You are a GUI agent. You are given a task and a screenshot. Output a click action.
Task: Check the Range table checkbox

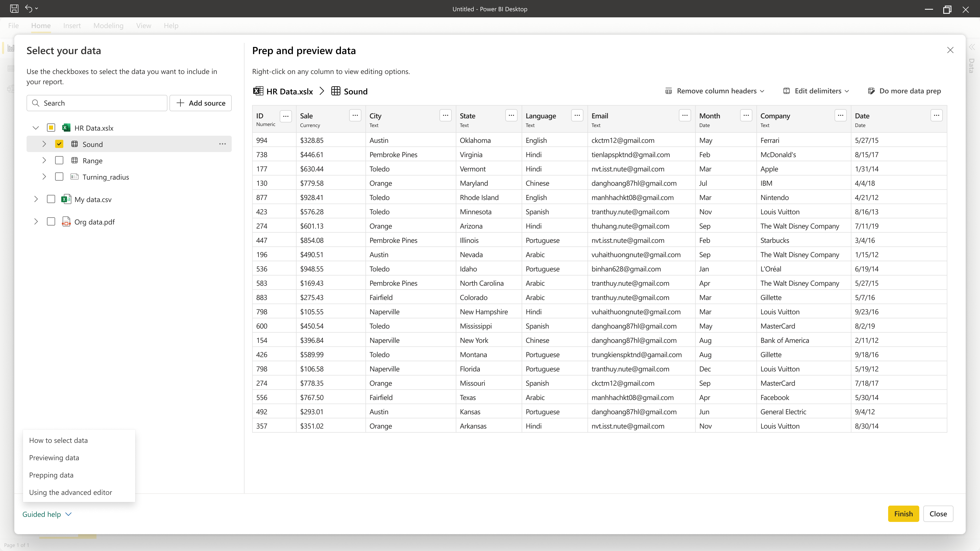coord(59,160)
